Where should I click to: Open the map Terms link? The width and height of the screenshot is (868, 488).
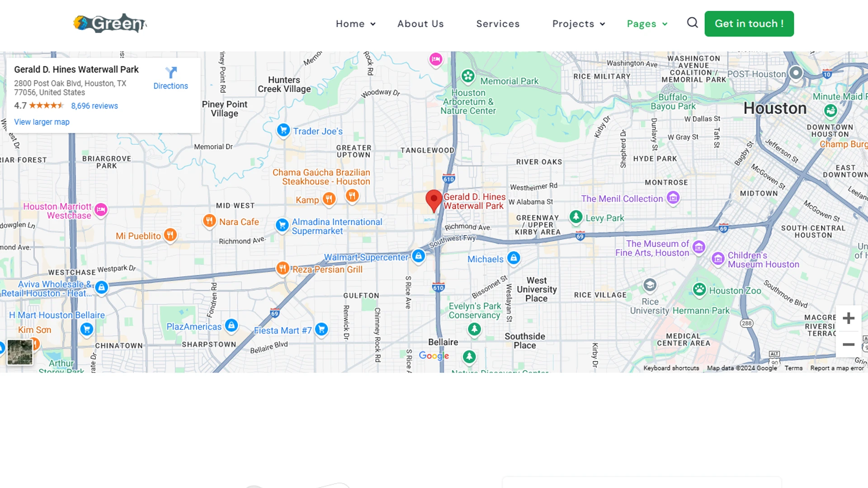[x=793, y=368]
